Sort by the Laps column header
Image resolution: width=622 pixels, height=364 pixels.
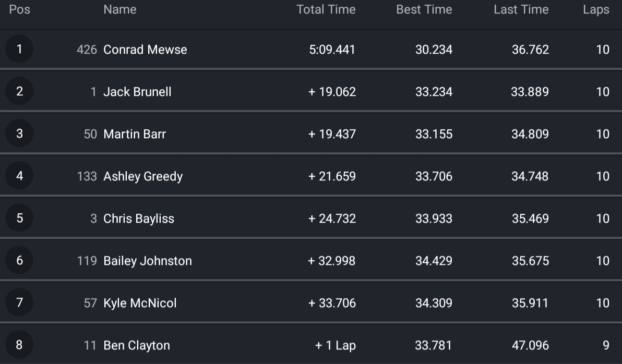pyautogui.click(x=596, y=10)
